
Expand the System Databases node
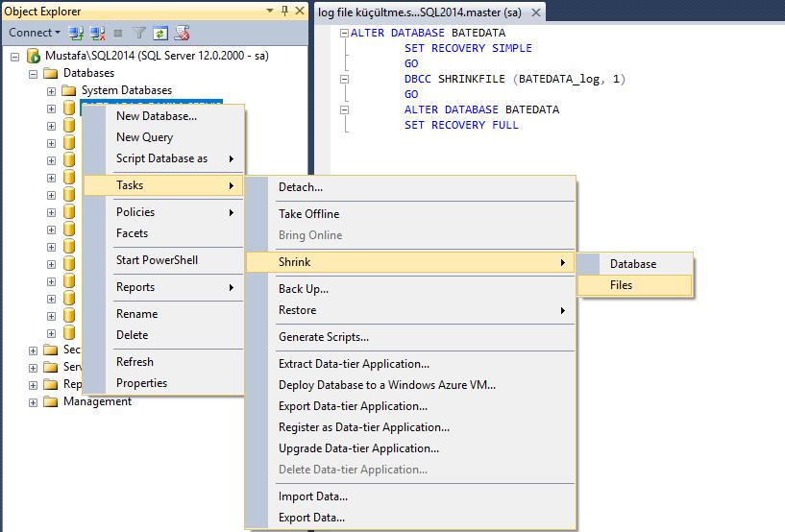pos(51,90)
